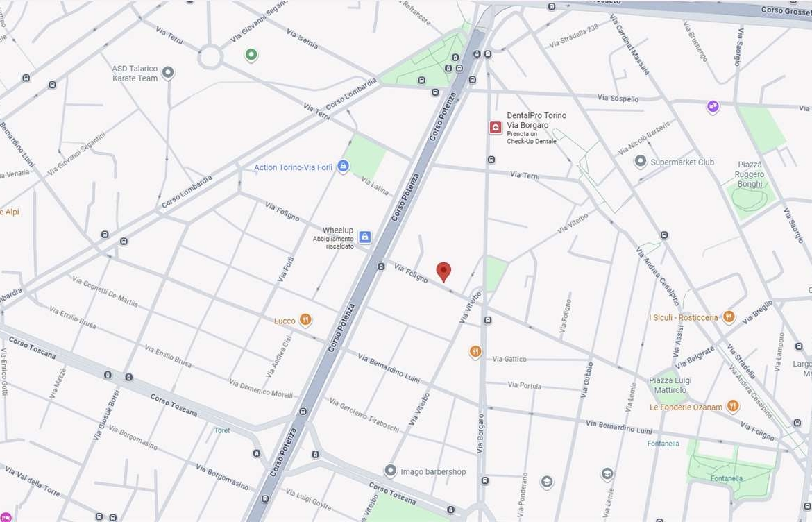Screen dimensions: 812x522
Task: Open the Lucco restaurant marker icon
Action: click(x=305, y=320)
